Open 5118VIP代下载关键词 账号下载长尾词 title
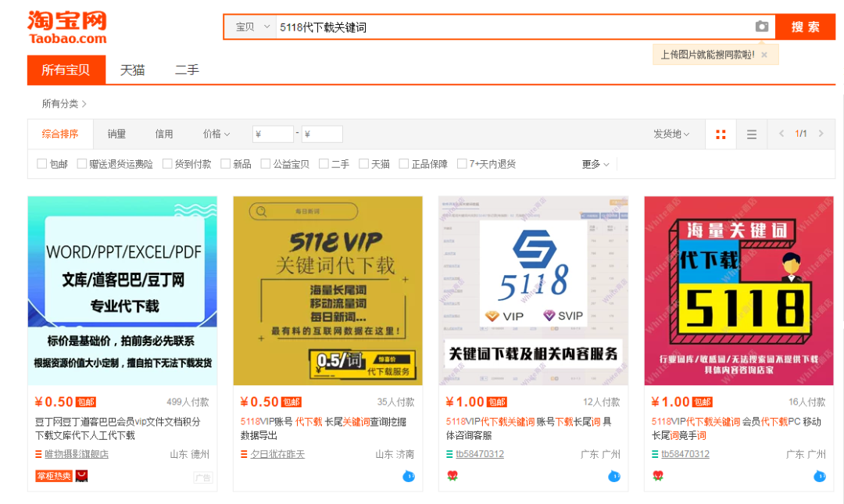The height and width of the screenshot is (504, 844). [x=528, y=429]
